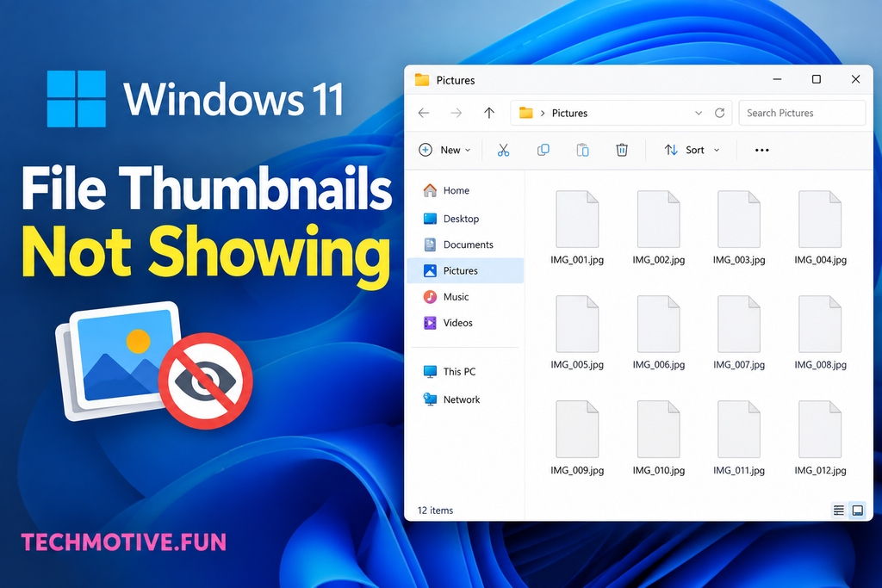Select file IMG_009.jpg
This screenshot has height=588, width=882.
pos(577,438)
